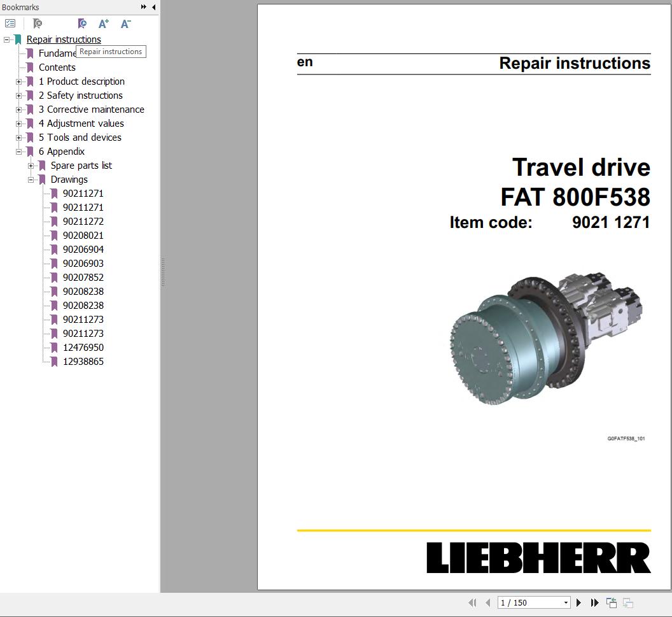Open the page number dropdown arrow
672x617 pixels.
click(566, 603)
